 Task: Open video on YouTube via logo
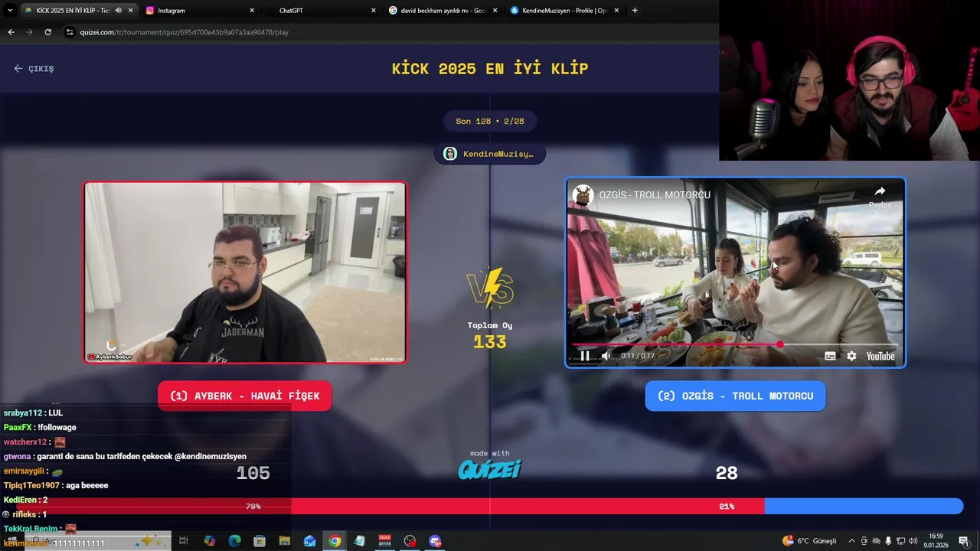[x=880, y=356]
